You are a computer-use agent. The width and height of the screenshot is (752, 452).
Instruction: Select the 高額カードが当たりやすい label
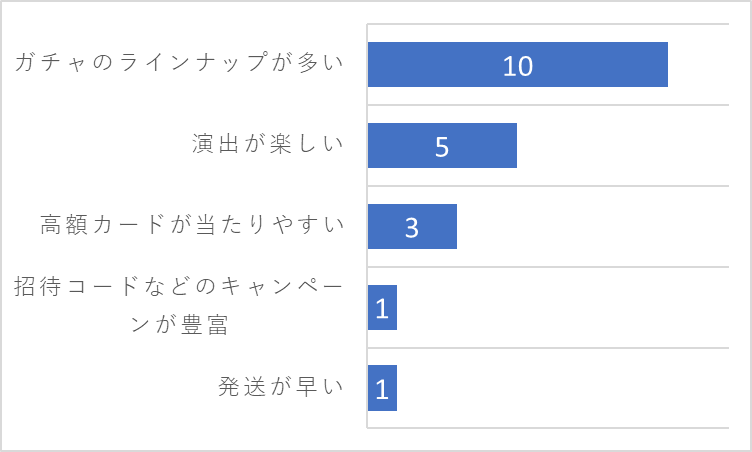point(192,224)
